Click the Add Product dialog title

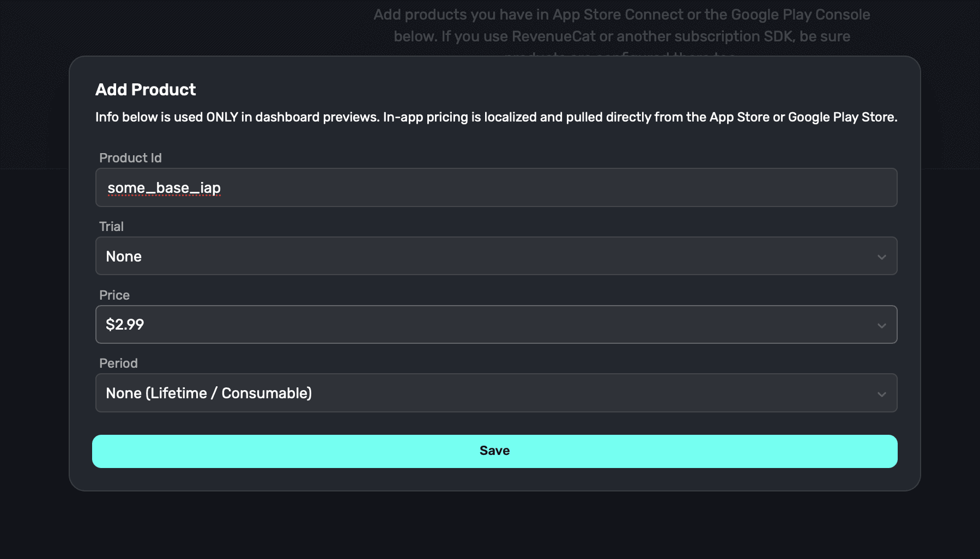pyautogui.click(x=146, y=89)
